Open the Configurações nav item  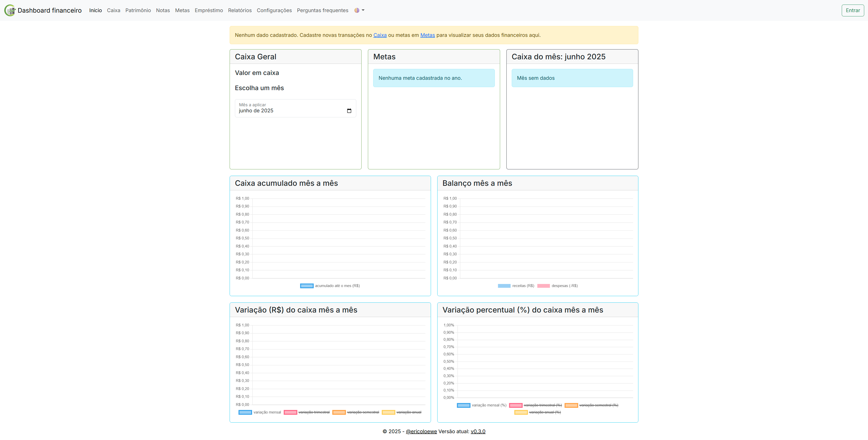coord(274,10)
